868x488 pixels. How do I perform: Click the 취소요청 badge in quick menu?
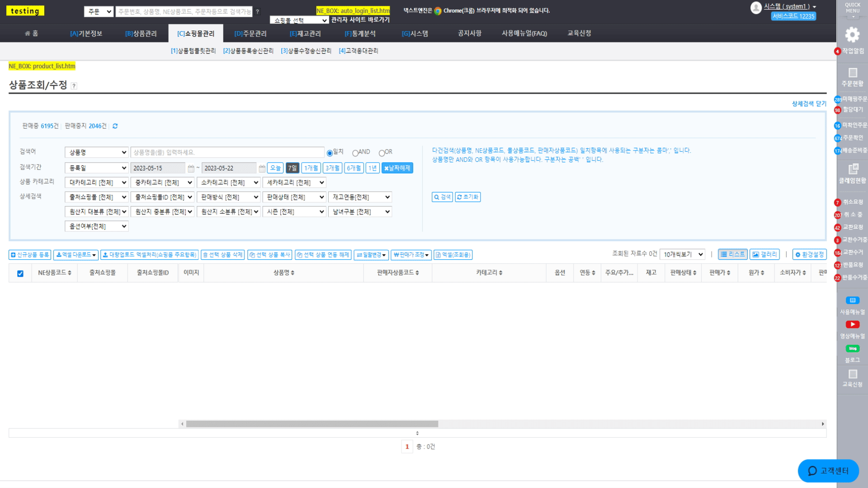[x=837, y=202]
